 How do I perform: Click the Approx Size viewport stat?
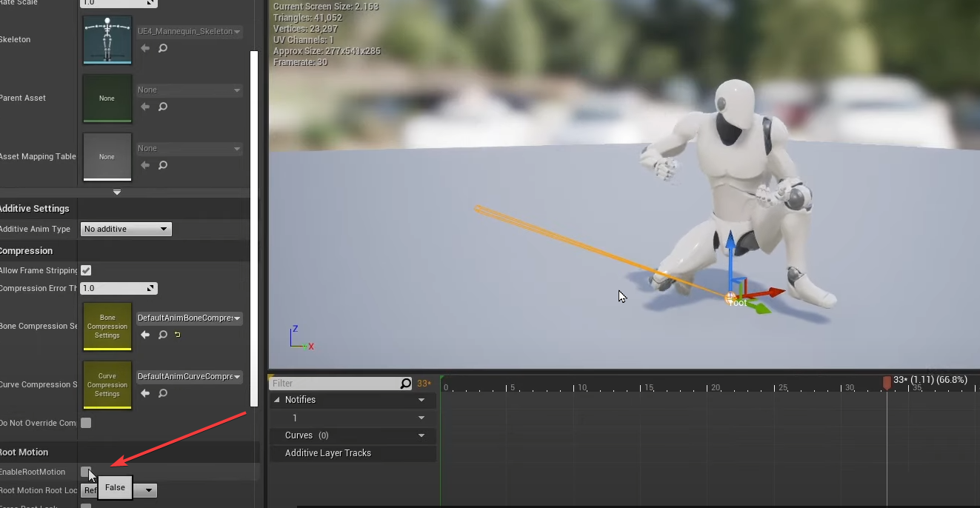click(327, 51)
